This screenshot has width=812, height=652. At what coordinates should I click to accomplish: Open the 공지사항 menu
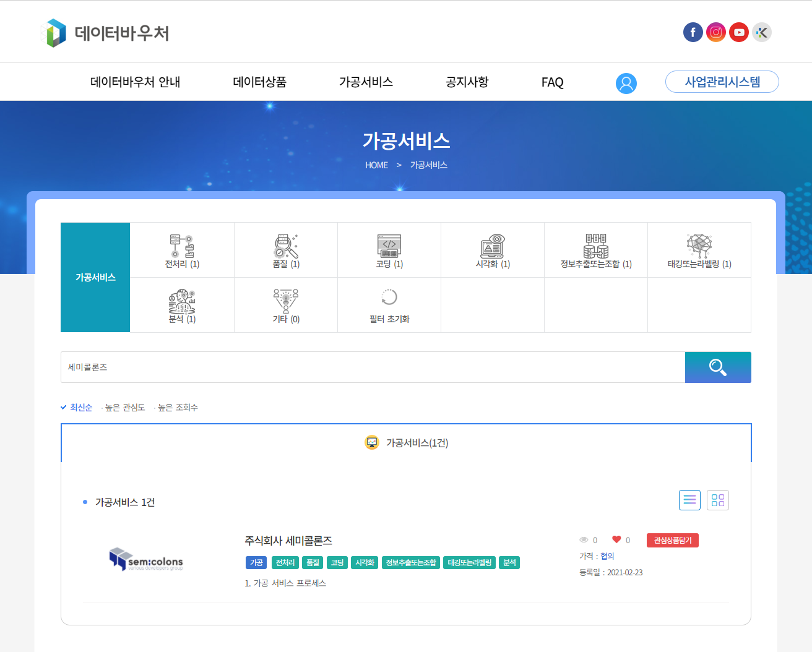(x=467, y=82)
